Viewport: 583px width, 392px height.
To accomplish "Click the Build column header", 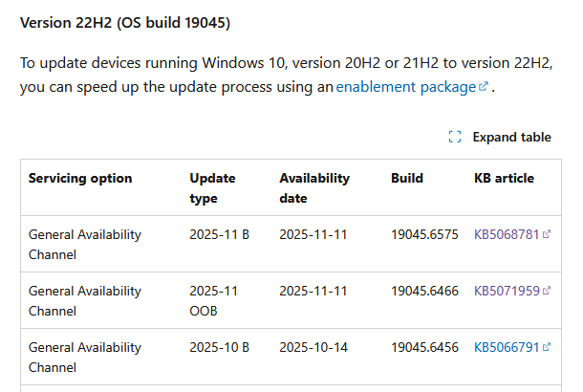I will pyautogui.click(x=407, y=179).
